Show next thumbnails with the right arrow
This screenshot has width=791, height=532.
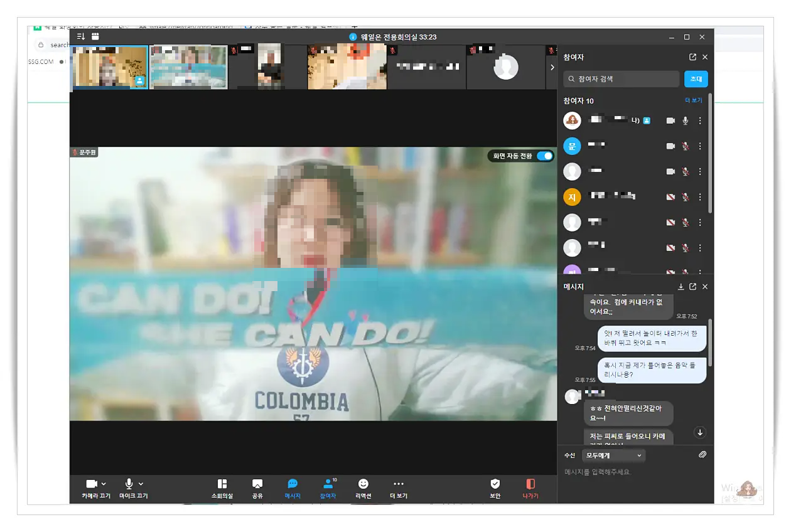coord(552,67)
